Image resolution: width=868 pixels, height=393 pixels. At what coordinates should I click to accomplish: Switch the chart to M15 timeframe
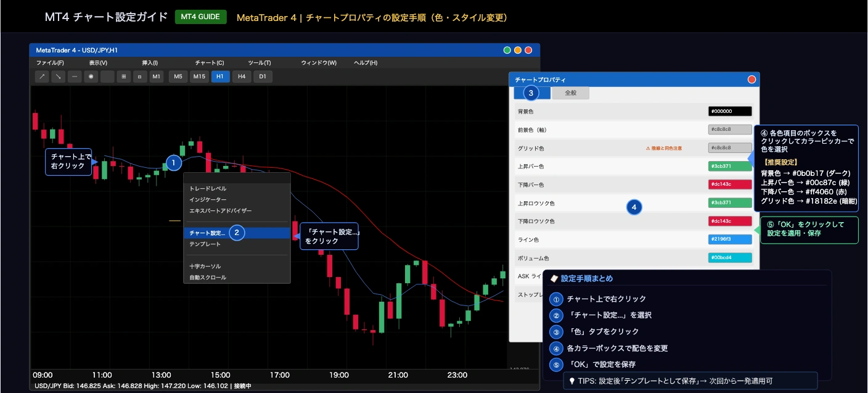coord(199,77)
